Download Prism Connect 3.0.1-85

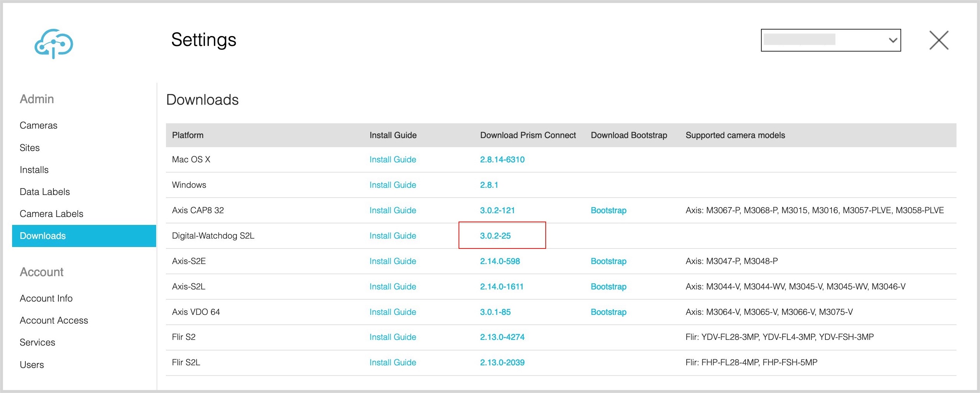tap(495, 312)
